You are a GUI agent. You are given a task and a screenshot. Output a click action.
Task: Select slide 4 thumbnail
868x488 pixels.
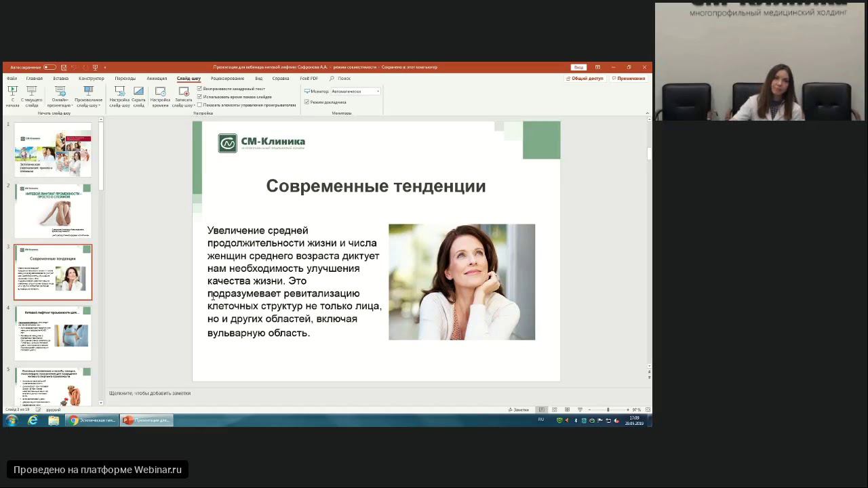click(x=53, y=333)
